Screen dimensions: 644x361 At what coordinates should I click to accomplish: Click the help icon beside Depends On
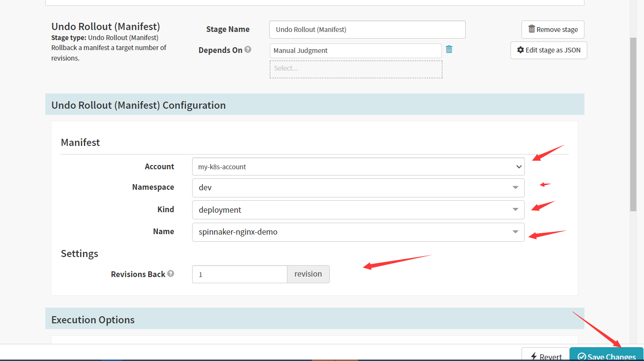[x=248, y=50]
